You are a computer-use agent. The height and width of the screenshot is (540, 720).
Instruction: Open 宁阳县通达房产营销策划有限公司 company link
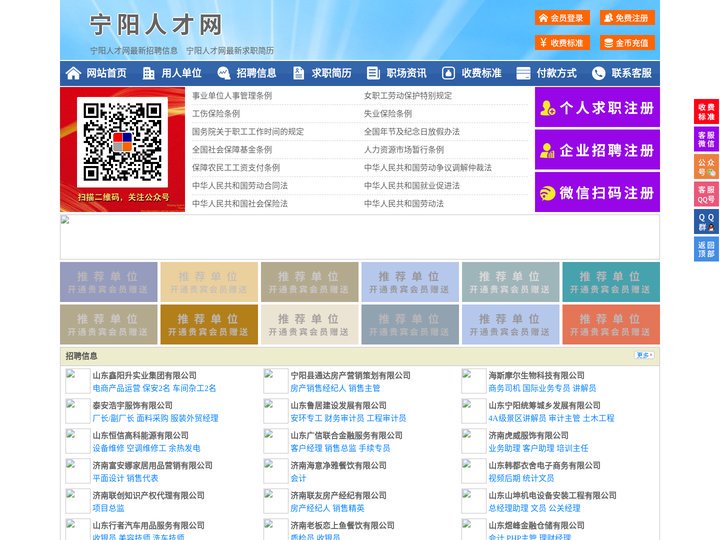coord(351,375)
